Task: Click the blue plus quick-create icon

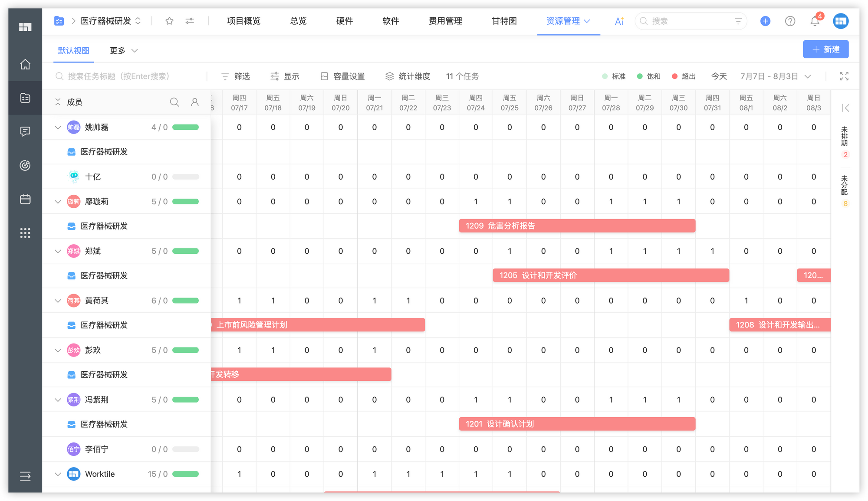Action: click(765, 21)
